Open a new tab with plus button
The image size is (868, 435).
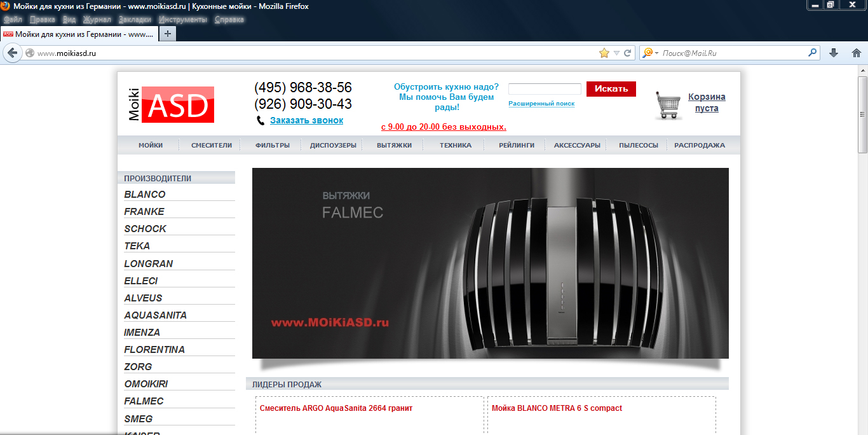(167, 34)
